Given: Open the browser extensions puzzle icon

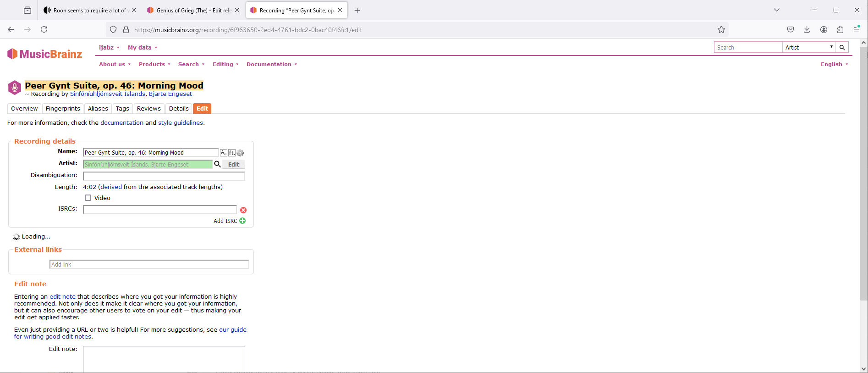Looking at the screenshot, I should click(x=840, y=30).
